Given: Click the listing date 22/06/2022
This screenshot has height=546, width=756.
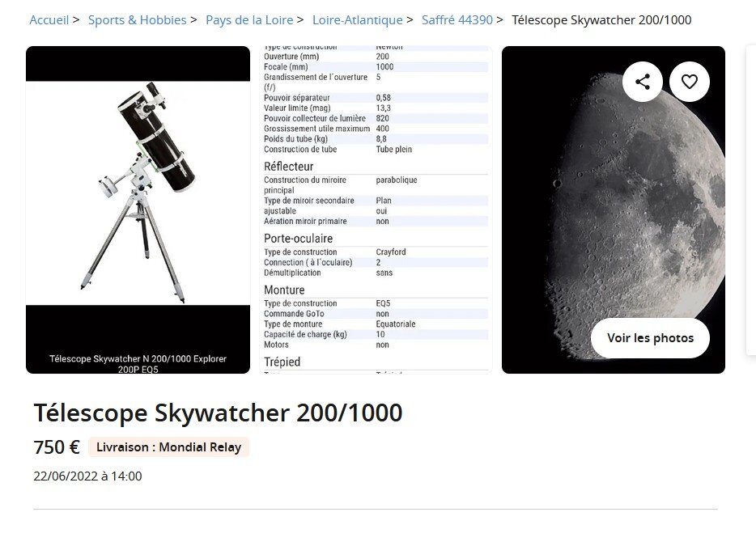Looking at the screenshot, I should tap(87, 476).
